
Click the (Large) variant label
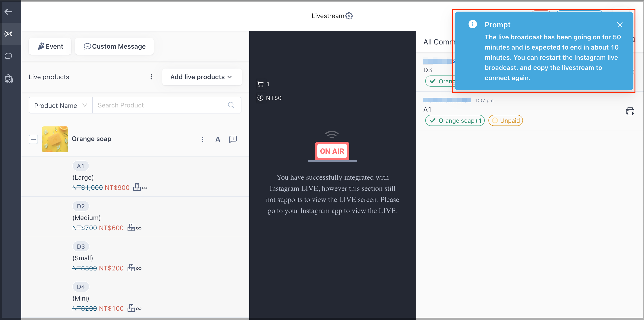point(83,178)
